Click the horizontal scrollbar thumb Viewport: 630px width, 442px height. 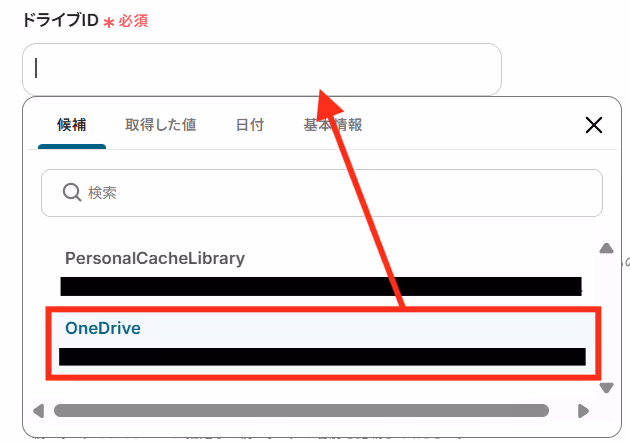(x=301, y=411)
